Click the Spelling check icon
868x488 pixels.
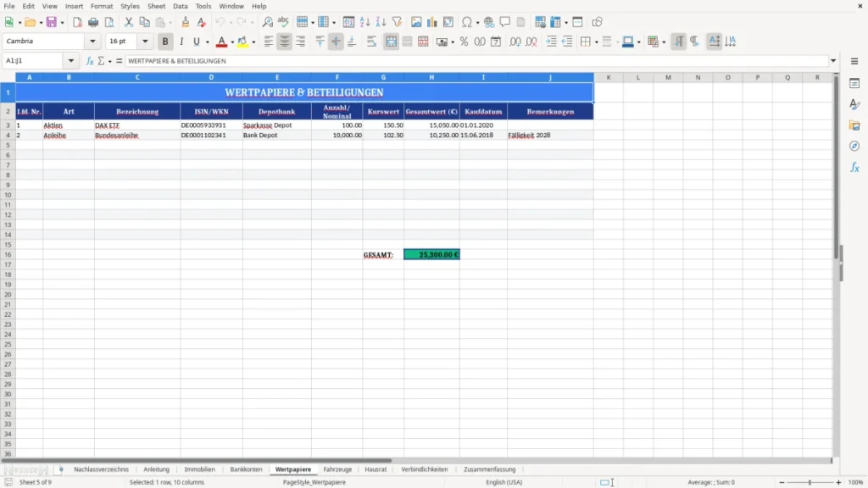[283, 22]
